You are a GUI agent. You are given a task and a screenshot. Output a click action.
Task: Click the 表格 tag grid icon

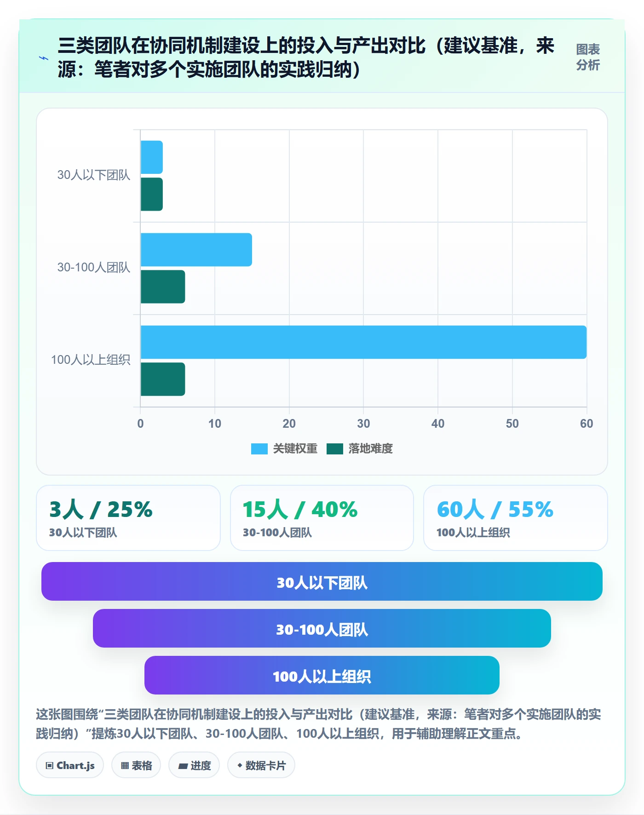tap(125, 766)
